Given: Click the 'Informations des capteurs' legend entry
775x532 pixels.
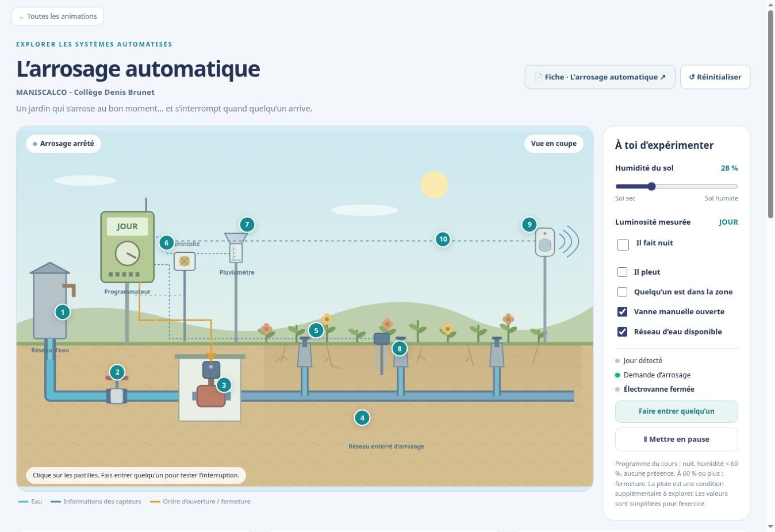Looking at the screenshot, I should (96, 502).
